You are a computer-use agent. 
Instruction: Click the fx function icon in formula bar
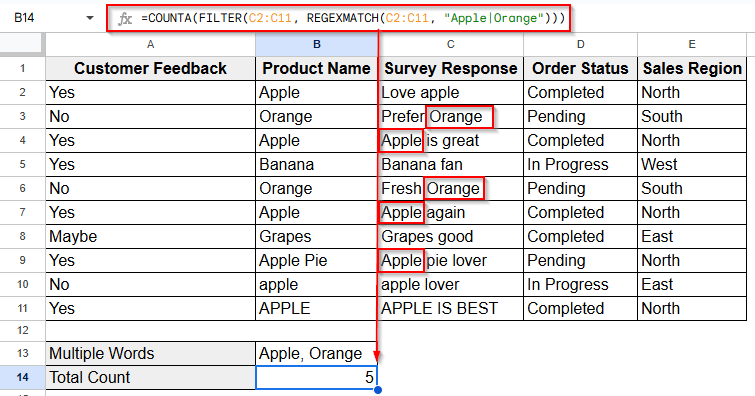pyautogui.click(x=125, y=19)
